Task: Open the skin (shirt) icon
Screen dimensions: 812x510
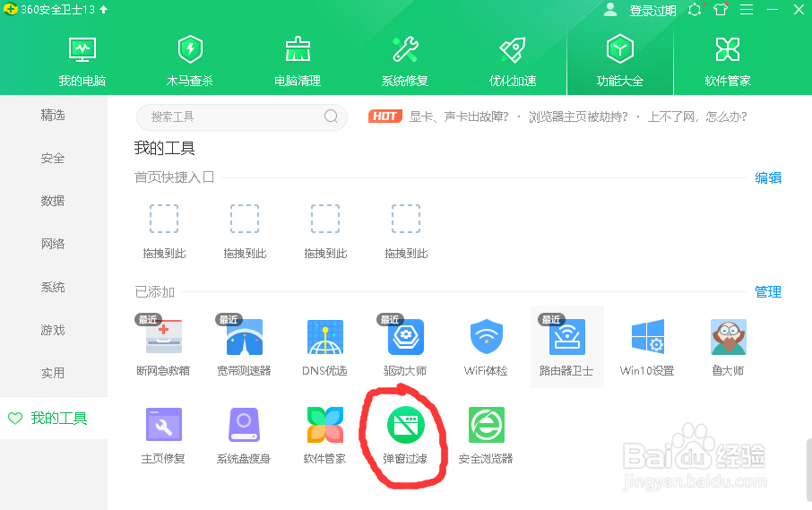Action: pyautogui.click(x=721, y=9)
